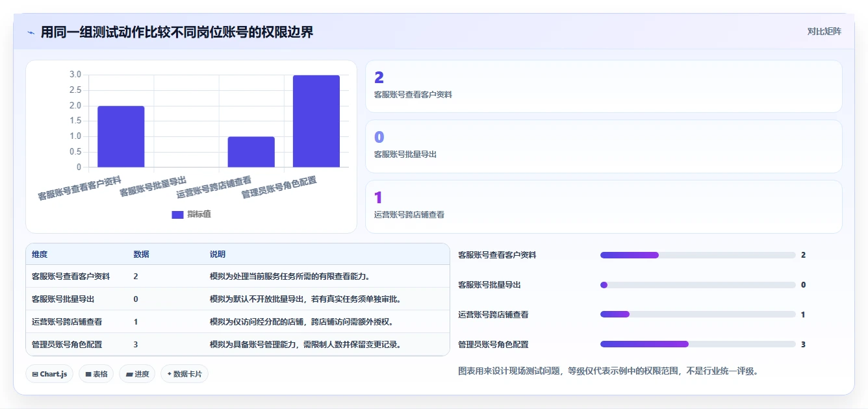
Task: Click the 3.0 y-axis tick label
Action: coord(75,75)
